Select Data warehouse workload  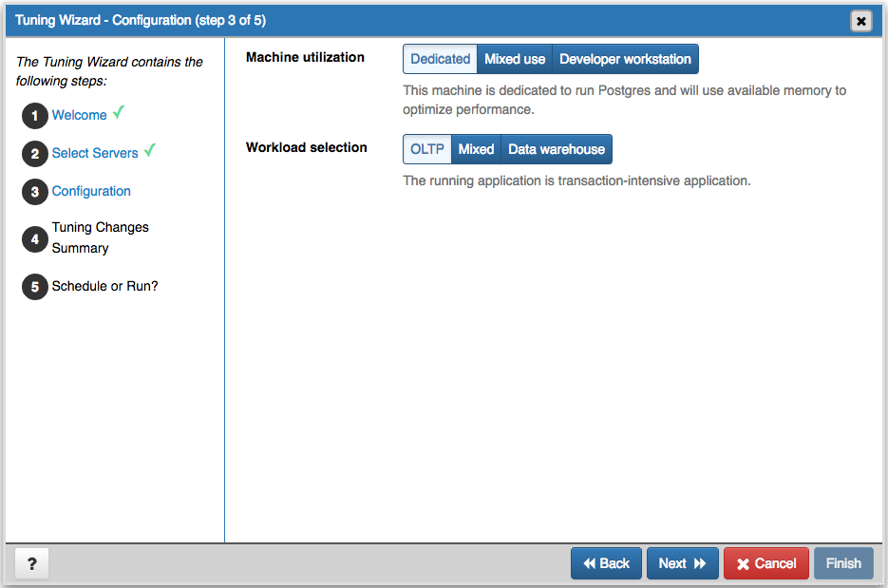tap(557, 149)
